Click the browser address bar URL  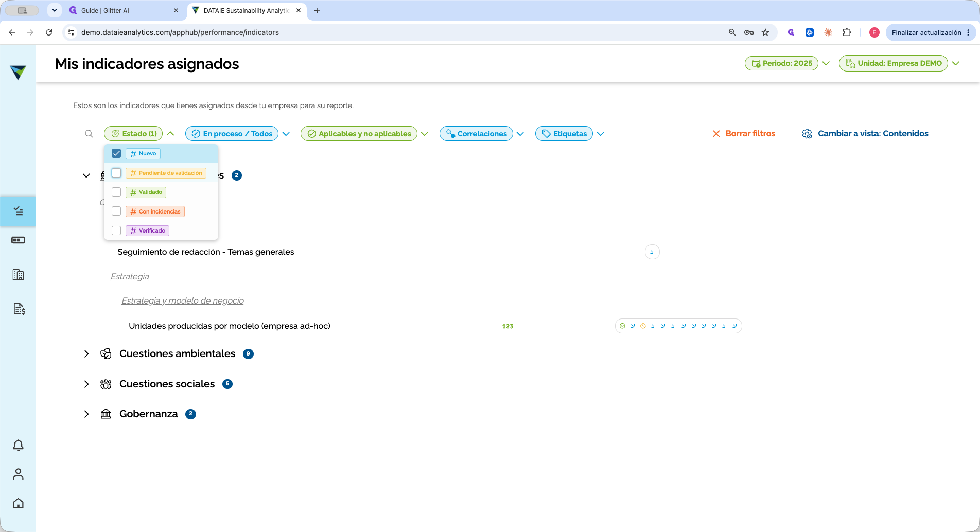[x=180, y=32]
